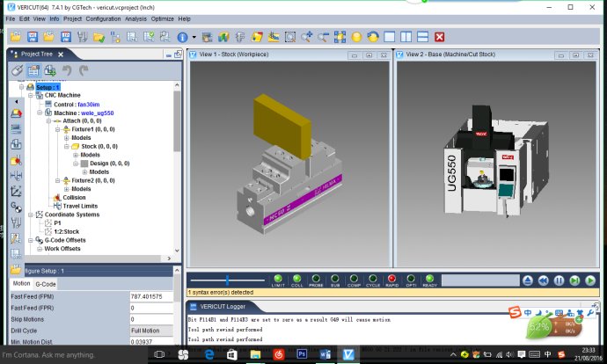Collapse the G-Code Offsets node
Screen dimensions: 607x364
tap(31, 240)
